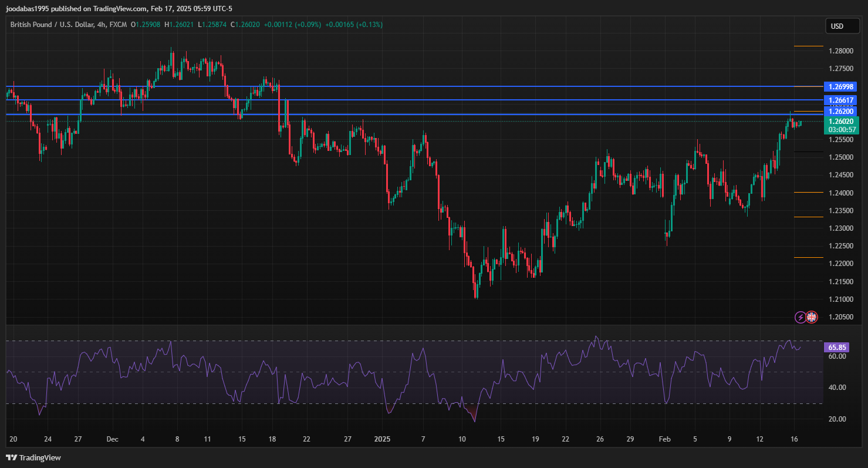This screenshot has height=468, width=868.
Task: Click the 16 date label on time axis
Action: tap(793, 439)
